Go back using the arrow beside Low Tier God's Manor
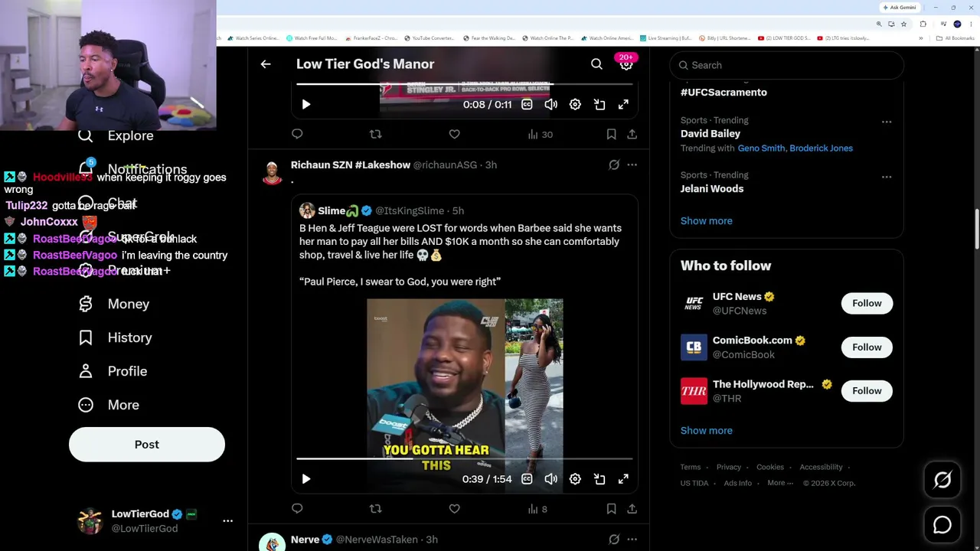The width and height of the screenshot is (980, 551). tap(266, 64)
